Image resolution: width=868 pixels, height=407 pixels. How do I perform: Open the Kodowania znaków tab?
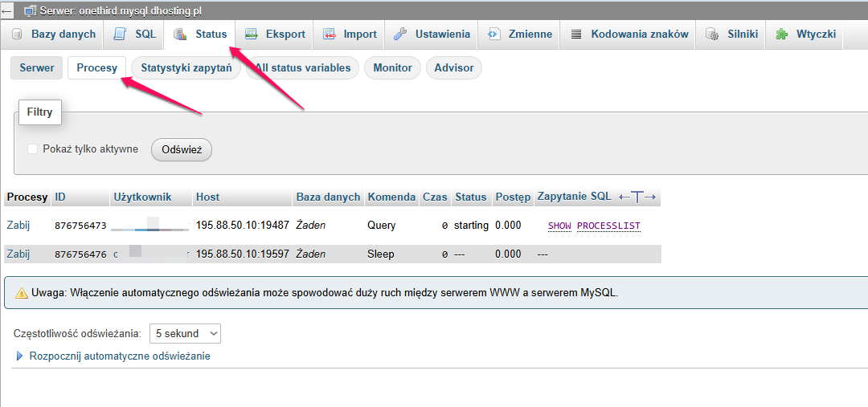click(x=629, y=35)
